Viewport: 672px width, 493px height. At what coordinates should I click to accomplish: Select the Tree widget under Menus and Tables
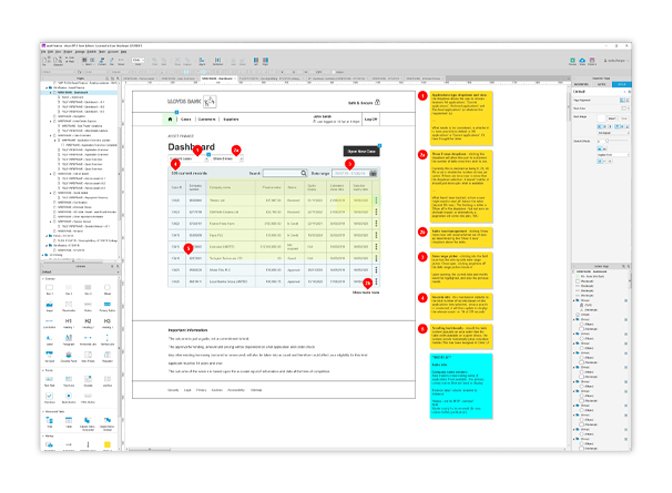point(49,422)
